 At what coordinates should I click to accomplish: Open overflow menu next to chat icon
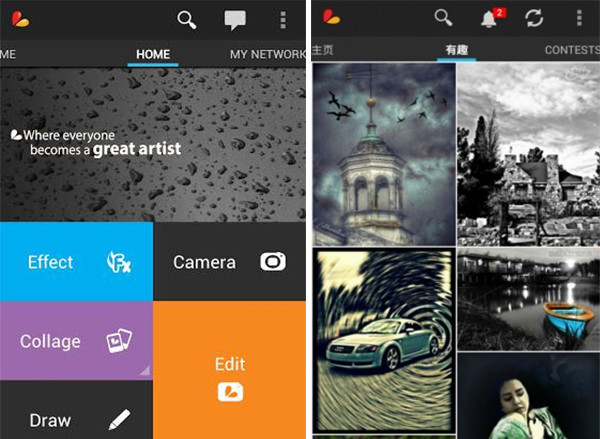pos(283,19)
